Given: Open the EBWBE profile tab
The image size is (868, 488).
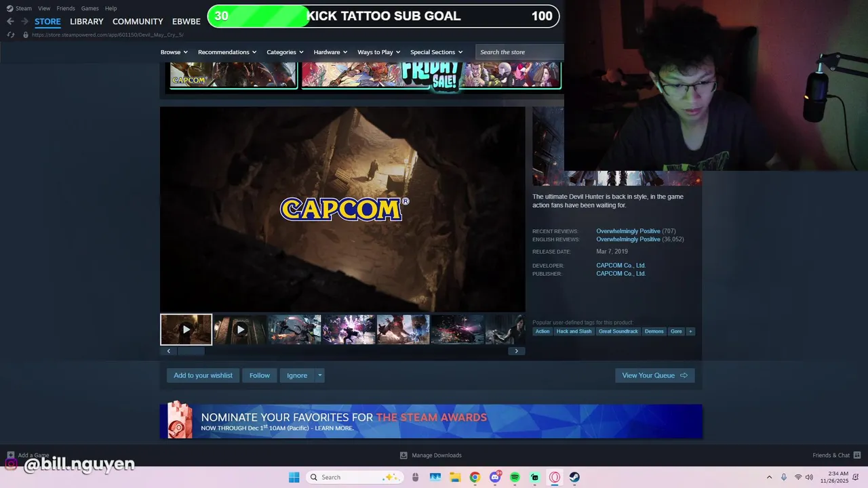Looking at the screenshot, I should (x=186, y=22).
